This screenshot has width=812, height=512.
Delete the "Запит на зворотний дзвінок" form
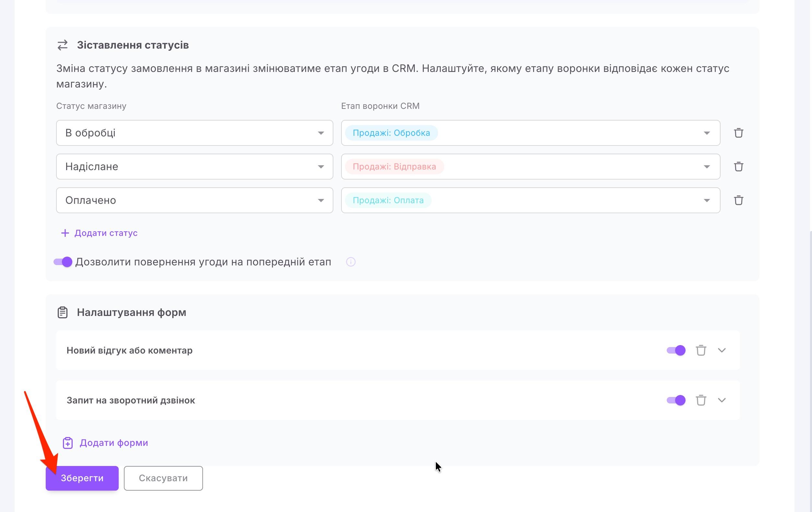701,400
